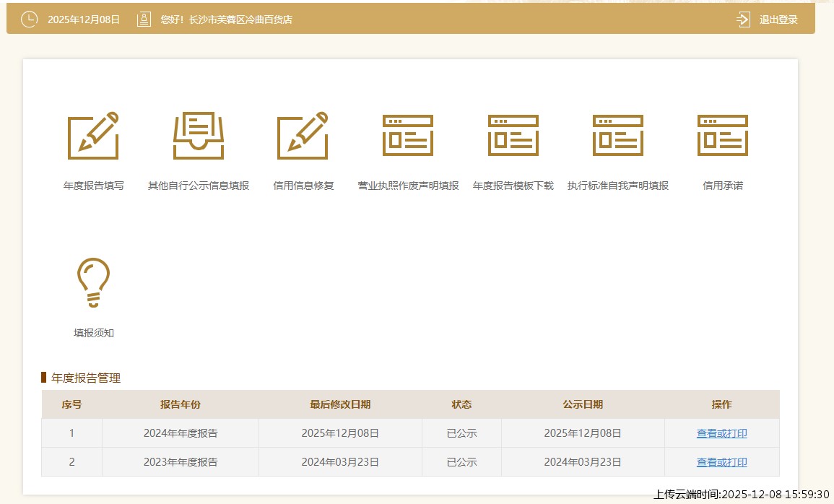The image size is (834, 504).
Task: Open 查看或打印 for the 2023 annual report
Action: (721, 462)
